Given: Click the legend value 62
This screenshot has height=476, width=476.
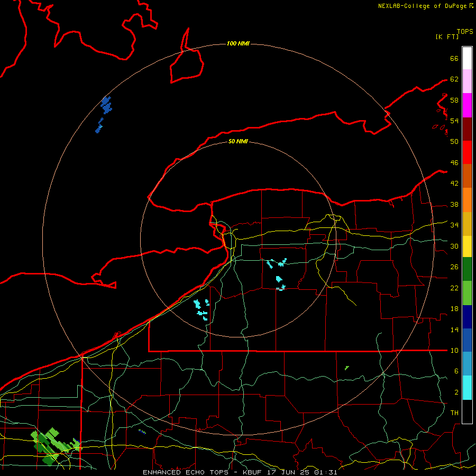Looking at the screenshot, I should [x=454, y=79].
